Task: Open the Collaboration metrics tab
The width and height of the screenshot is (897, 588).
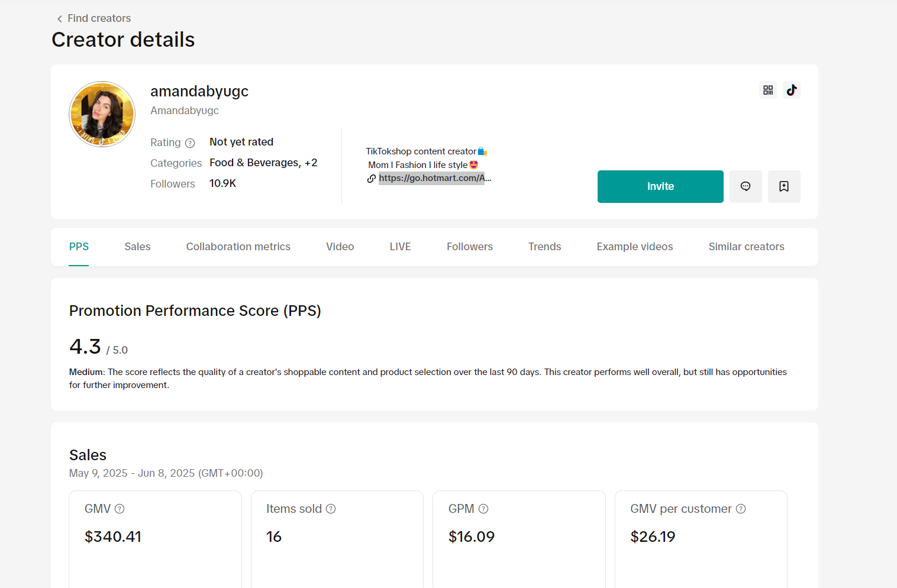Action: (238, 247)
